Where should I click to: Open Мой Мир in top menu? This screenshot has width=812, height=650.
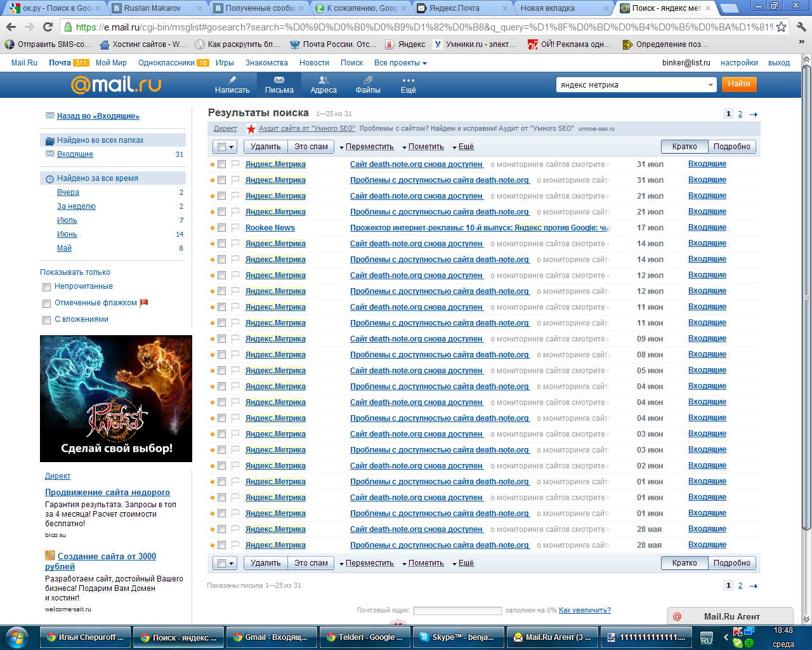pos(111,63)
